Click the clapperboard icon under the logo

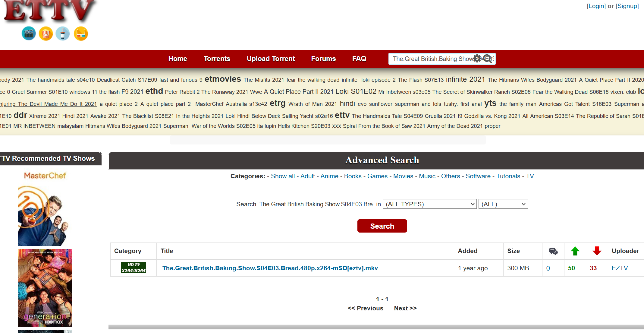click(29, 33)
